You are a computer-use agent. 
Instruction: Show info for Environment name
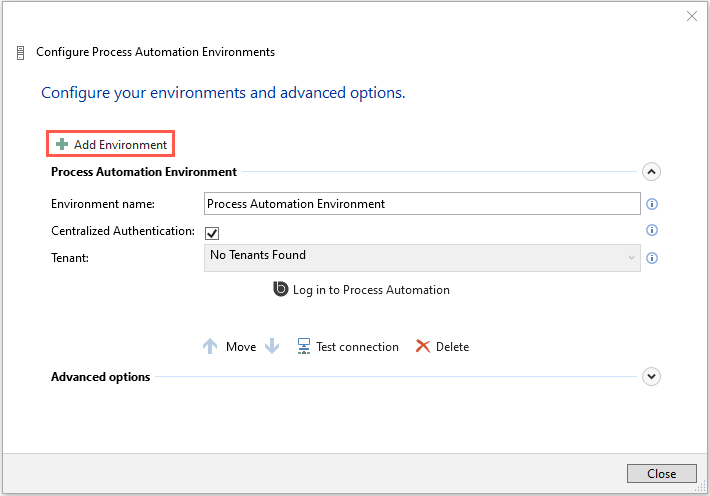pos(652,204)
